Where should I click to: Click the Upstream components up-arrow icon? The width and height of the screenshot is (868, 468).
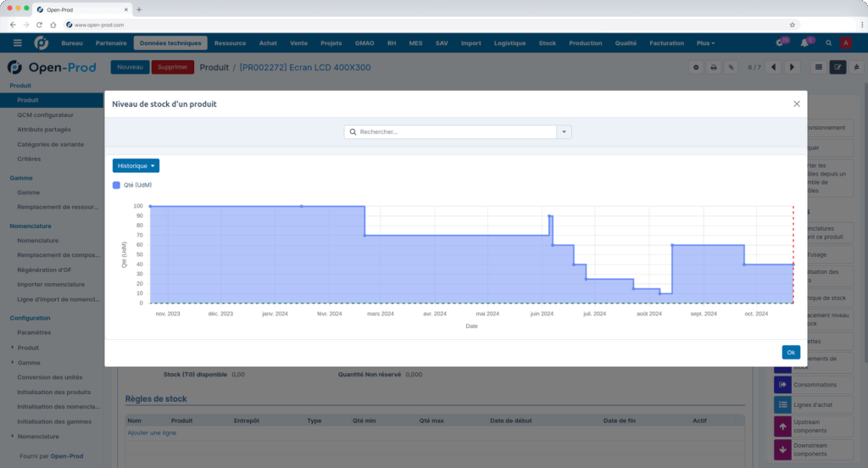point(782,426)
